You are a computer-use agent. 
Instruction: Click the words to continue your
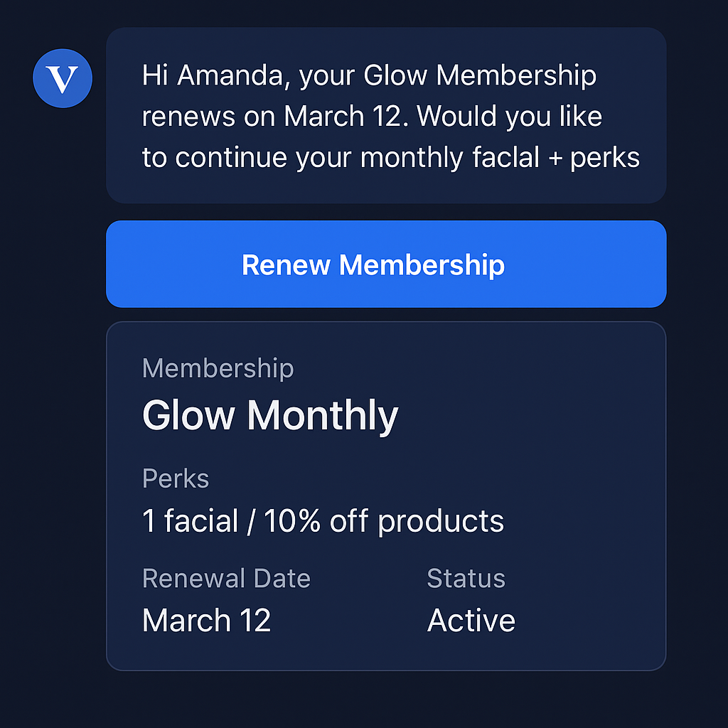tap(249, 158)
